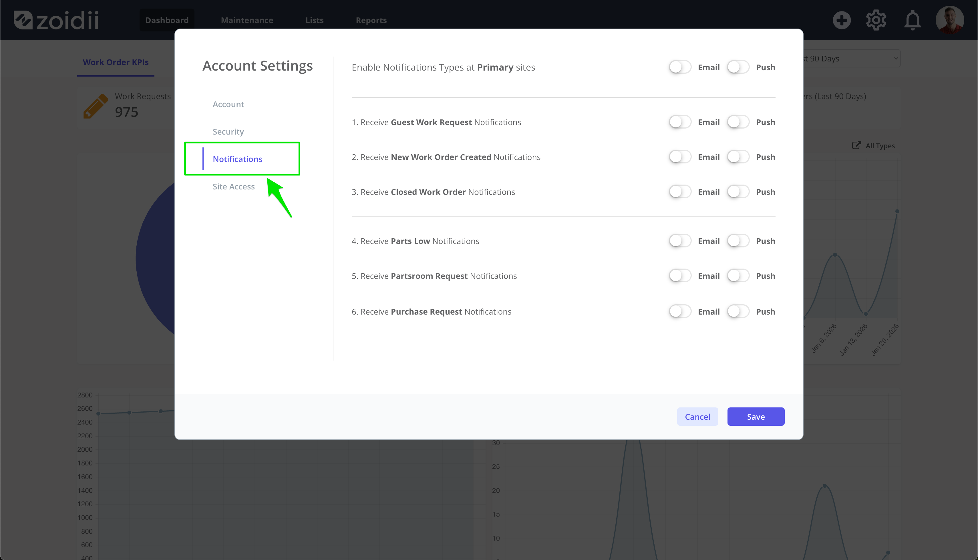Viewport: 978px width, 560px height.
Task: Open the notification bell icon
Action: click(x=913, y=20)
